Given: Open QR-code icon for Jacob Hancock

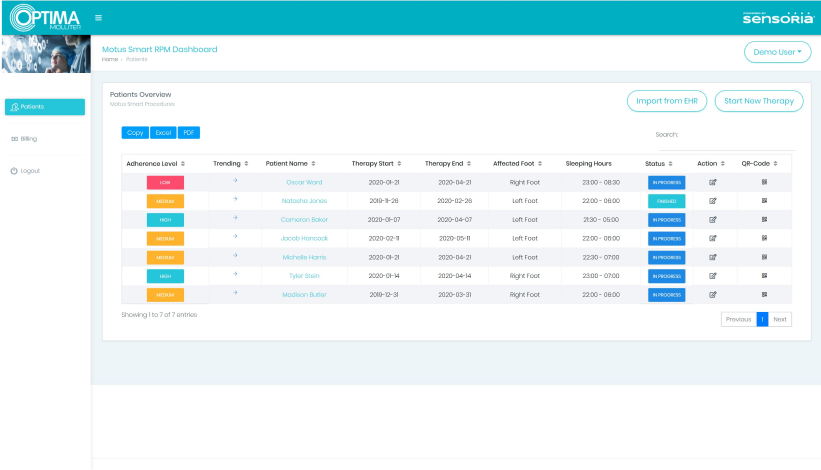Looking at the screenshot, I should pyautogui.click(x=763, y=238).
